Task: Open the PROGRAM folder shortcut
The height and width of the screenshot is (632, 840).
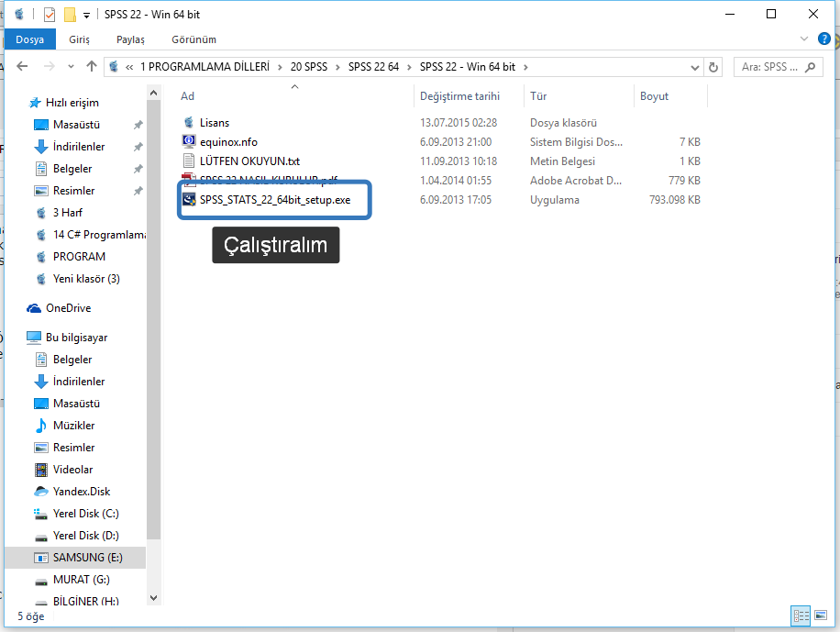Action: pos(79,257)
